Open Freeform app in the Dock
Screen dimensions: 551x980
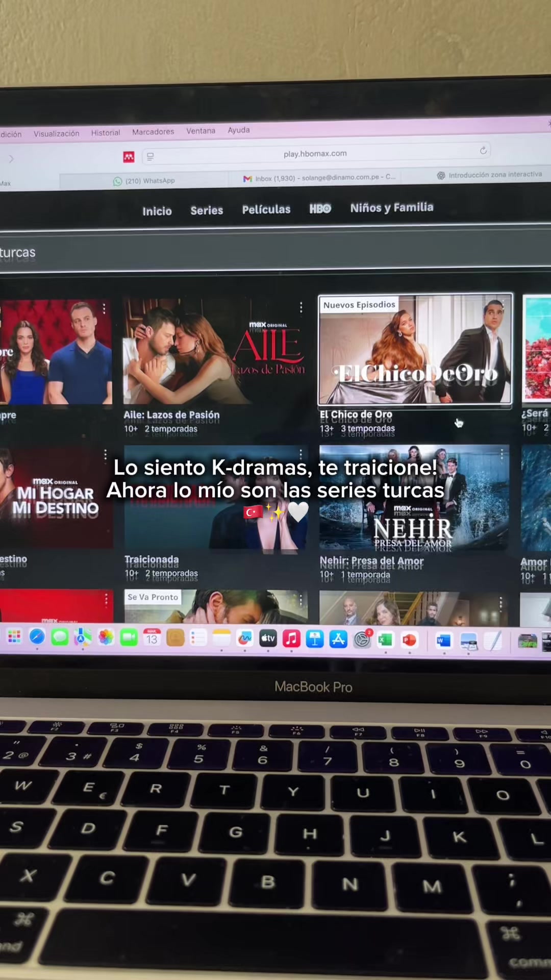245,638
